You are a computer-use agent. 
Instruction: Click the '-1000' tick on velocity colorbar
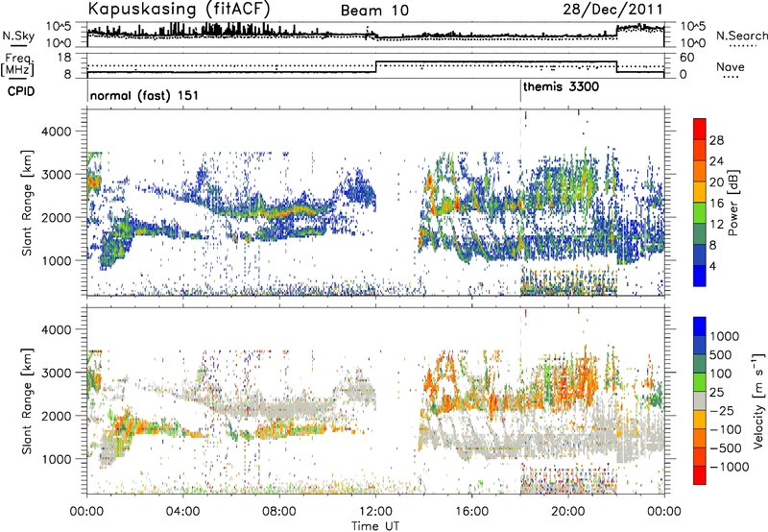point(729,467)
